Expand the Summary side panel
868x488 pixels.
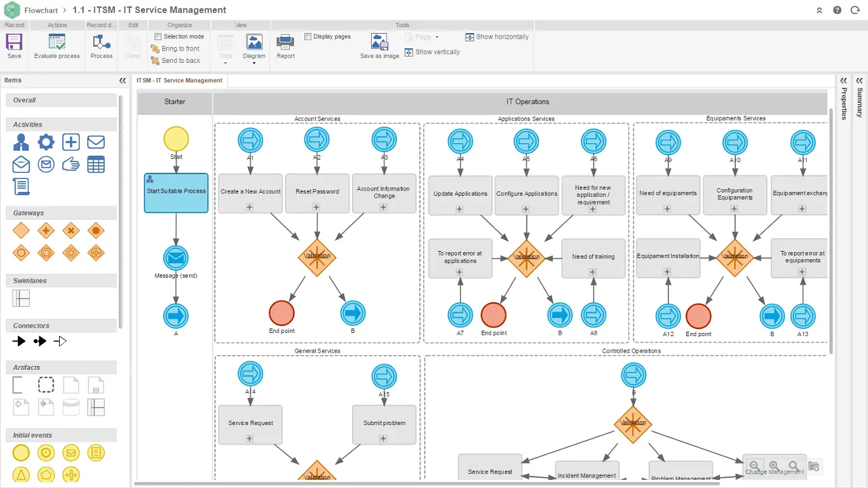(859, 81)
